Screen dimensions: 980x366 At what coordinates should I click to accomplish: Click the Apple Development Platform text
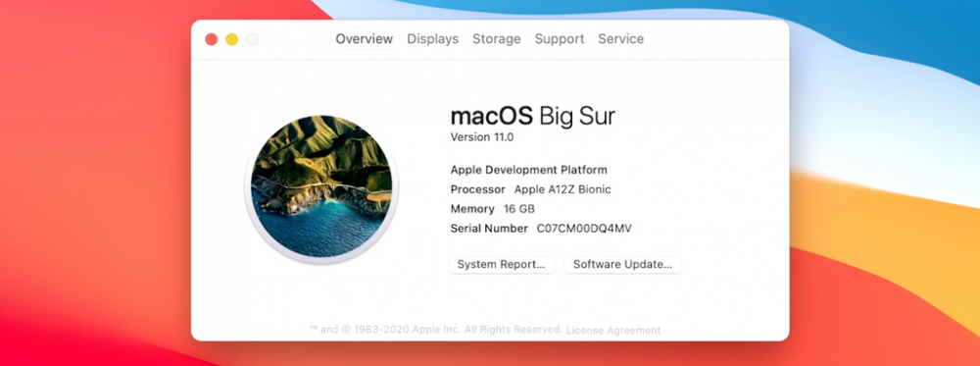coord(529,170)
